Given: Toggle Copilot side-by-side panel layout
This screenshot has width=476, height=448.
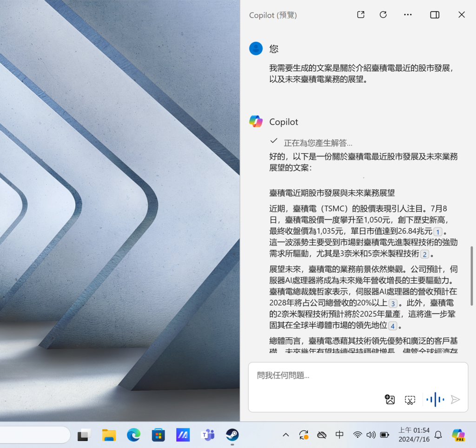Looking at the screenshot, I should 435,14.
